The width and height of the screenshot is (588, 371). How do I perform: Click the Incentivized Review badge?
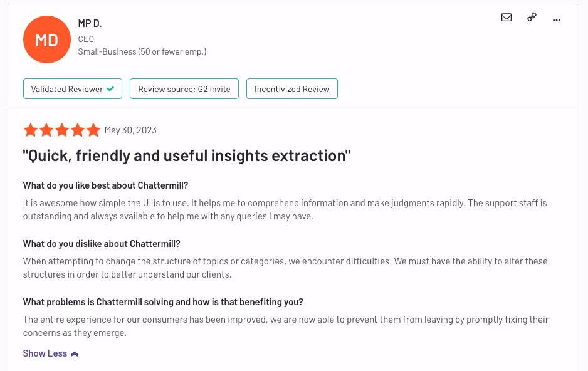291,89
